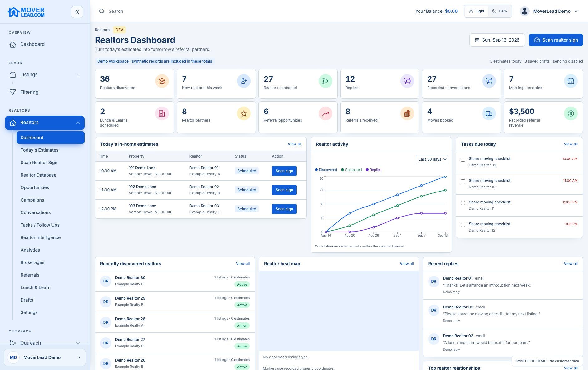This screenshot has width=588, height=370.
Task: Open the Last 30 days dropdown
Action: [x=432, y=159]
